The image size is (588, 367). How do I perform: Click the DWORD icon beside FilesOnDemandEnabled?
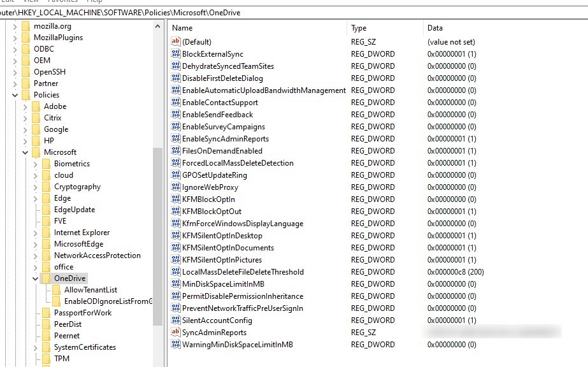click(176, 151)
